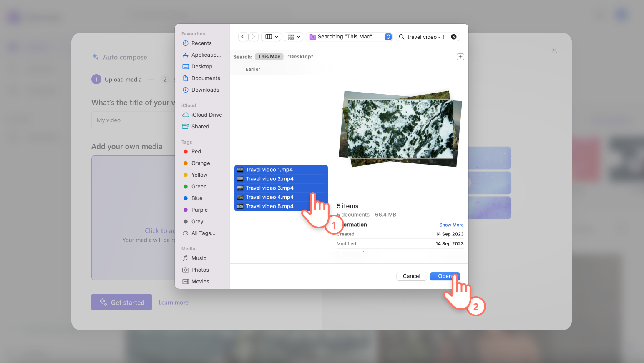The image size is (644, 363).
Task: Open the Learn more link
Action: tap(173, 302)
